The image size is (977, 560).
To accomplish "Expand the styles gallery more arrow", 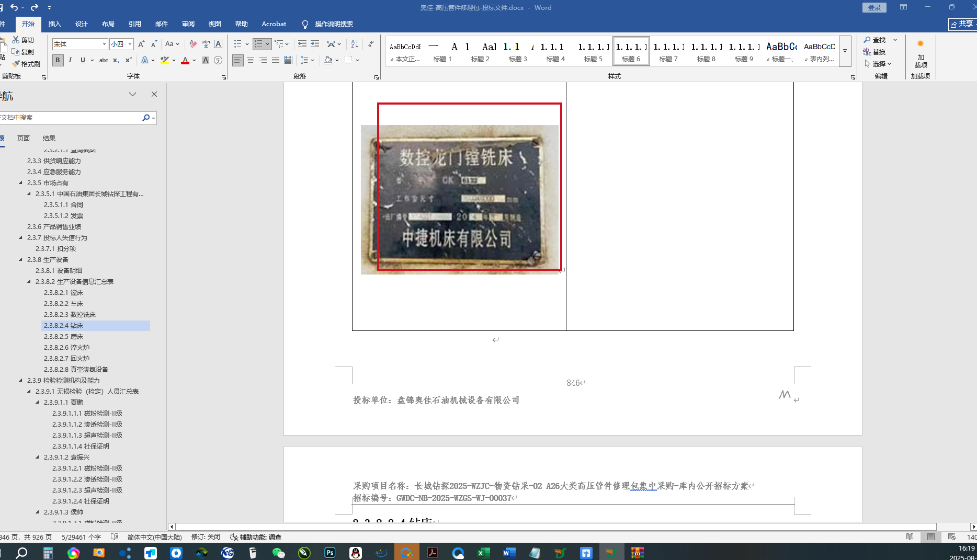I will click(x=845, y=51).
